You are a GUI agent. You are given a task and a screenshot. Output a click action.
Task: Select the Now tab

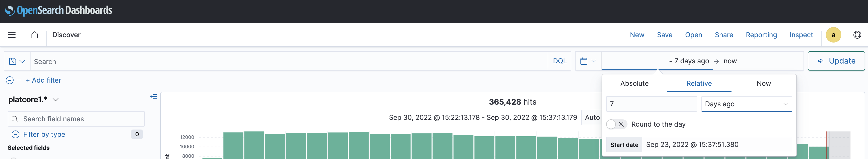pyautogui.click(x=763, y=83)
